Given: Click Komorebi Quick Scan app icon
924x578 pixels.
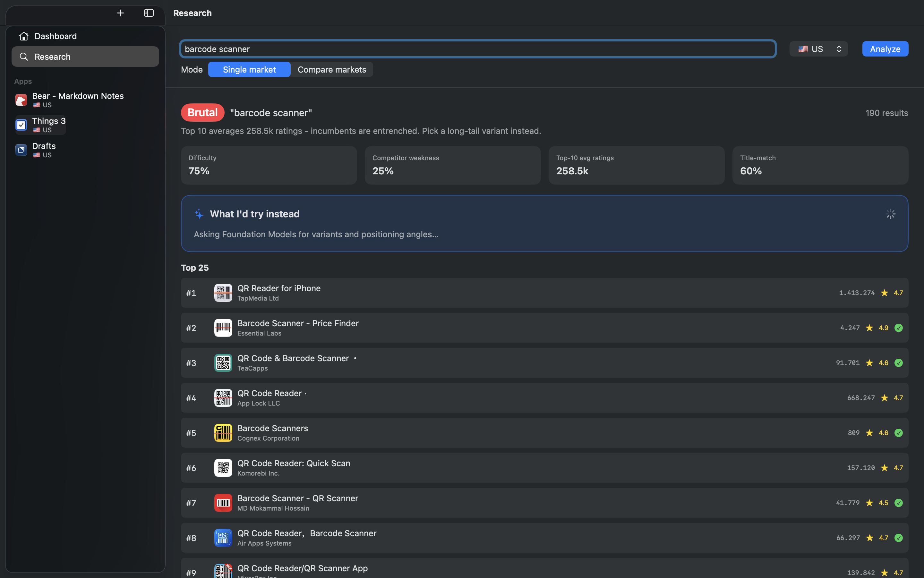Looking at the screenshot, I should 223,468.
